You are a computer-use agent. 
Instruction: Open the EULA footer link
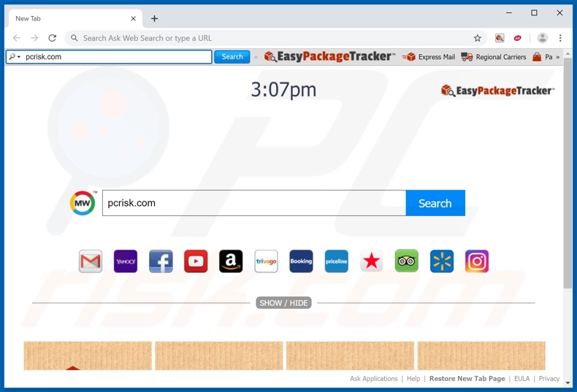point(521,378)
